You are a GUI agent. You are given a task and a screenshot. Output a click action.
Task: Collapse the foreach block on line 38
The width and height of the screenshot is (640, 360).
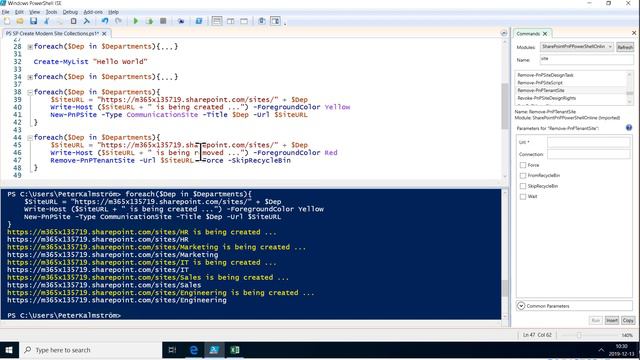point(30,92)
